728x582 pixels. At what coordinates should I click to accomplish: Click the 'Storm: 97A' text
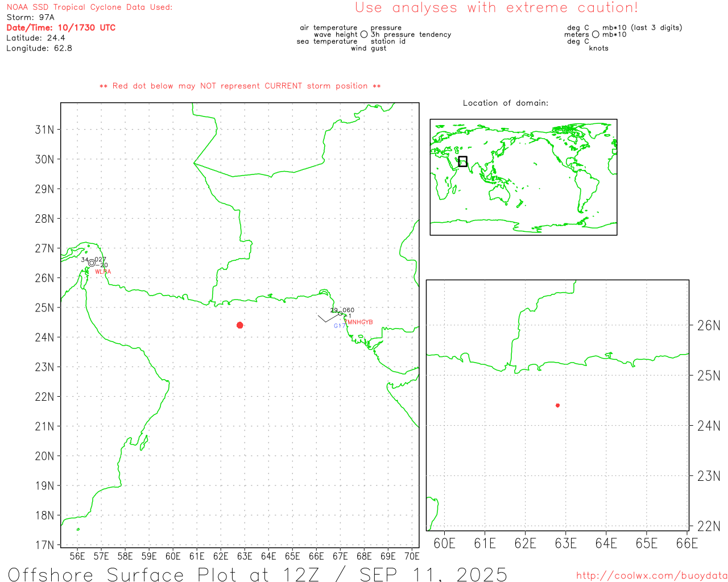point(30,18)
